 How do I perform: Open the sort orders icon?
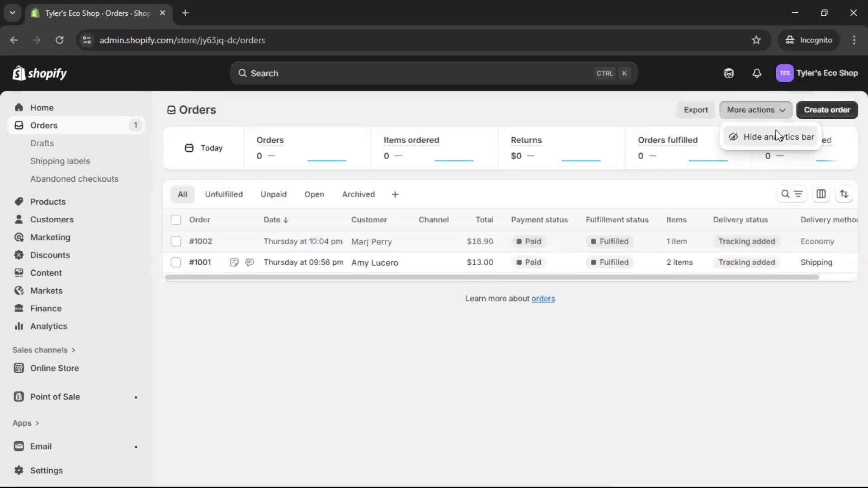pos(844,194)
